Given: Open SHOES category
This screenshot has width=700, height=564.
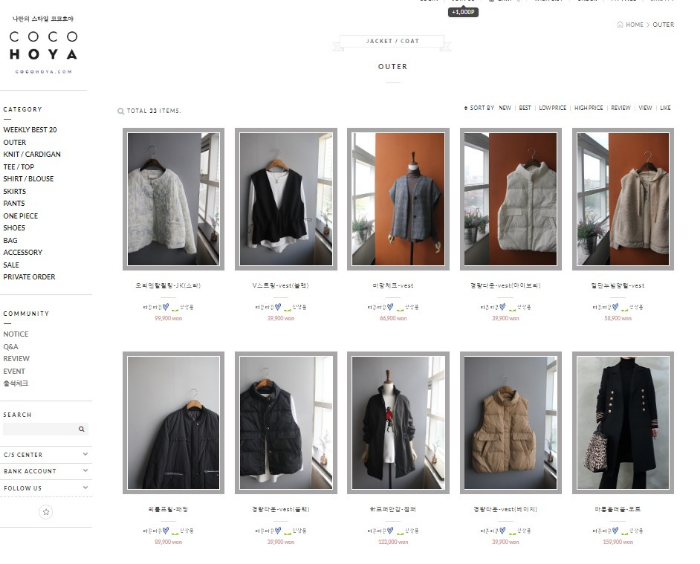Looking at the screenshot, I should [x=14, y=228].
